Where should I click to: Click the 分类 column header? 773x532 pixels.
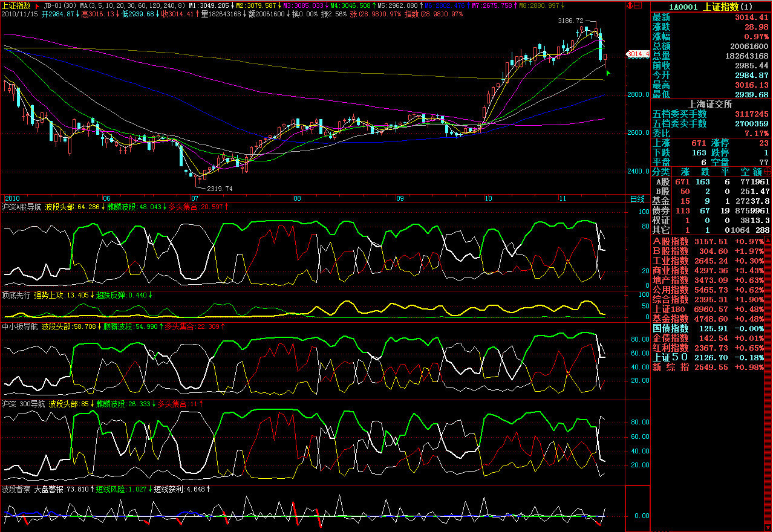pos(662,172)
